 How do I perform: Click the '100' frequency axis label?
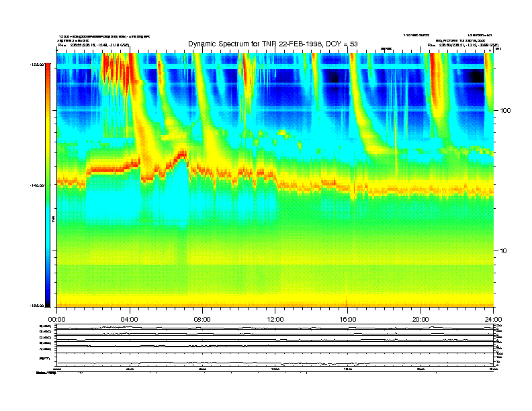(x=505, y=111)
